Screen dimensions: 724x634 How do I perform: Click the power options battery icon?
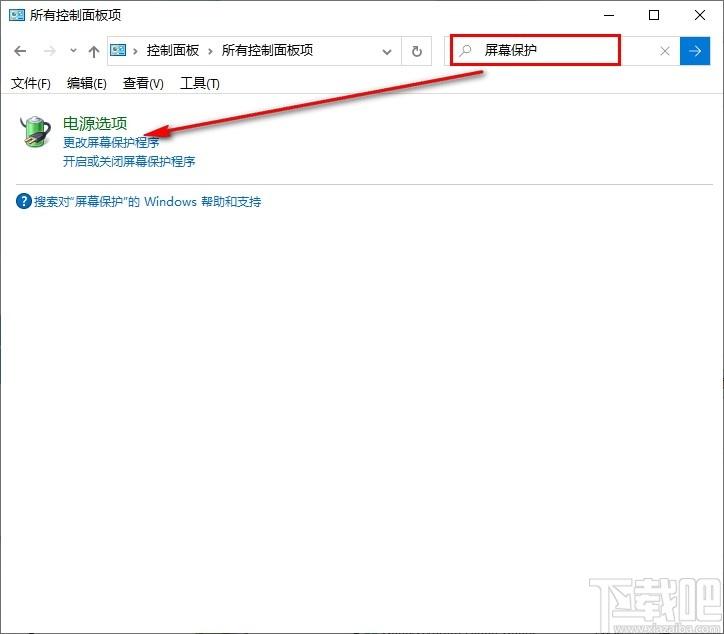36,132
